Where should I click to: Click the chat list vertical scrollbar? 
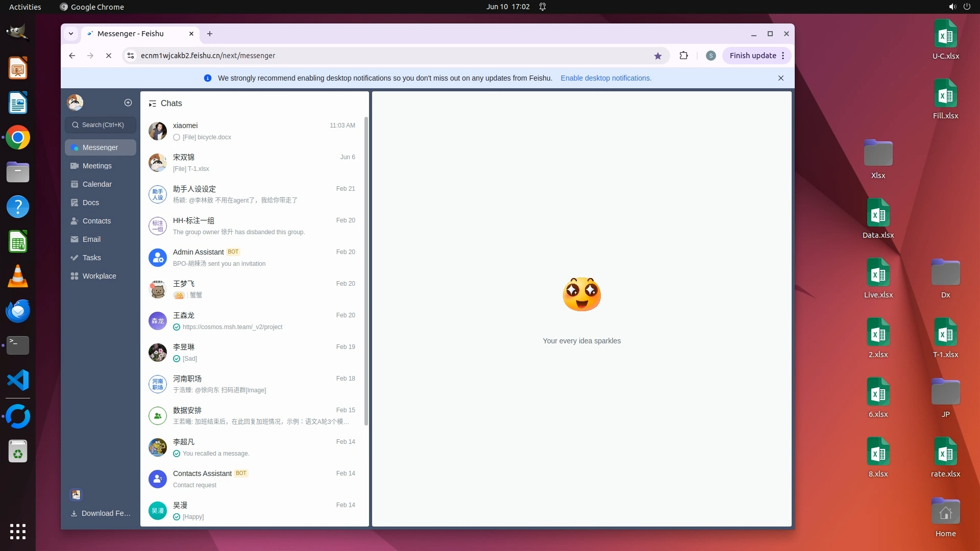[x=366, y=270]
